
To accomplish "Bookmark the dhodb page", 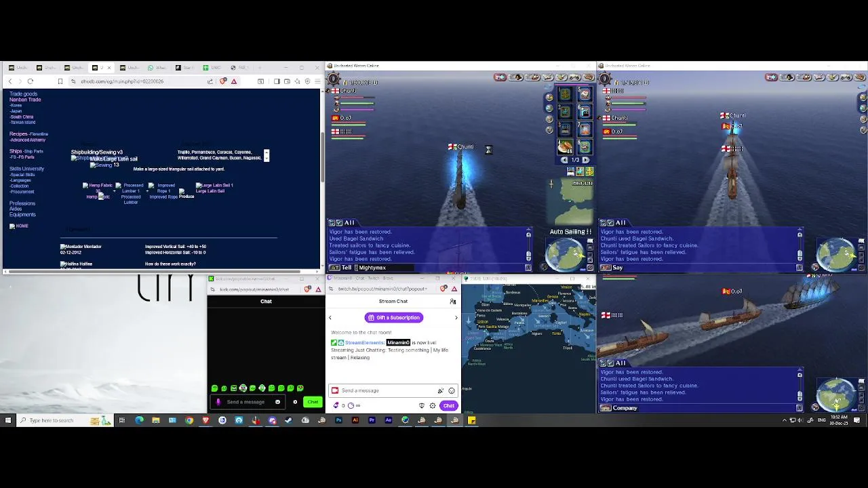I will 60,81.
